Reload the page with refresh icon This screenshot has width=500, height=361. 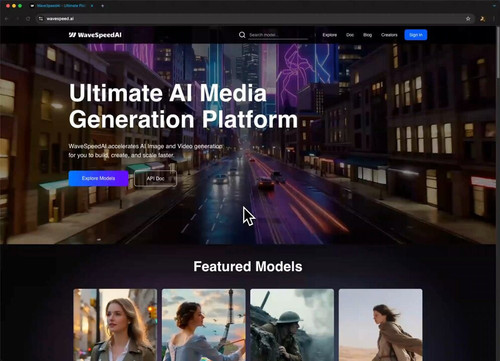[x=28, y=19]
